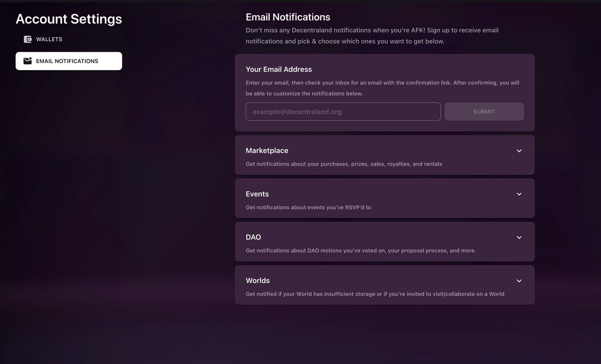Viewport: 601px width, 364px height.
Task: Click the email address input field
Action: point(343,112)
